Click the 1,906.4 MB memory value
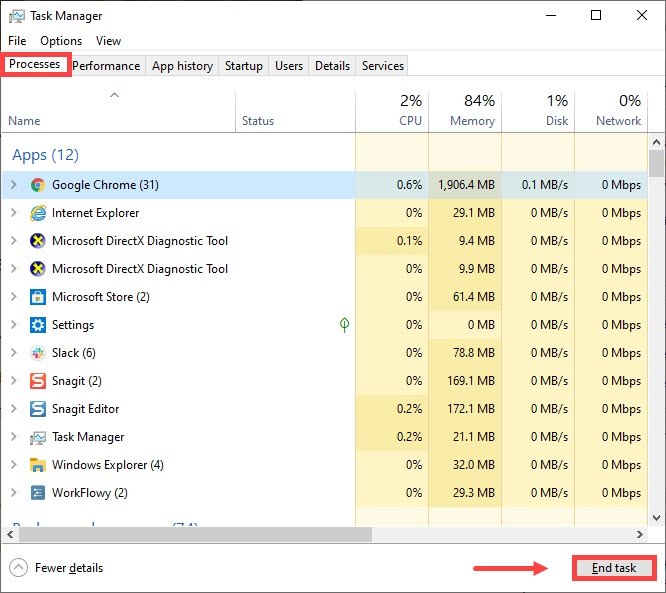The height and width of the screenshot is (593, 666). pyautogui.click(x=466, y=185)
